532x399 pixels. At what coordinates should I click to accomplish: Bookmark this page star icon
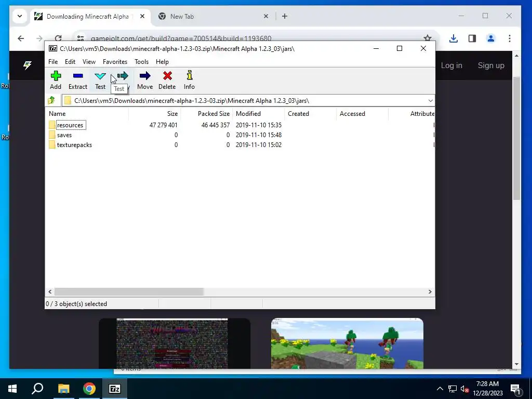tap(428, 38)
